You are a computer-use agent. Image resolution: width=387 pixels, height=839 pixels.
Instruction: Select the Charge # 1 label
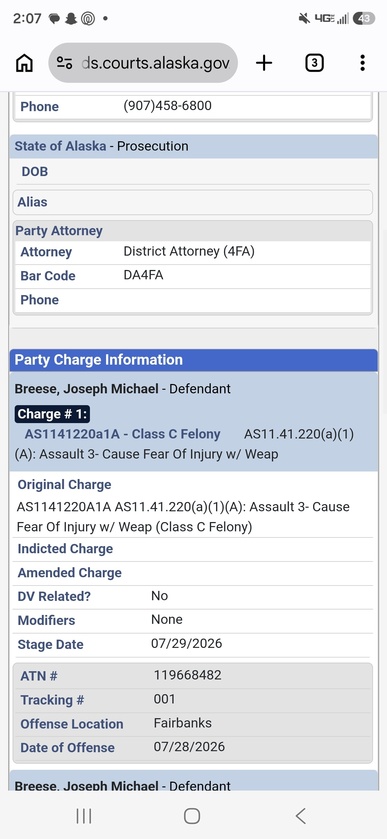pos(52,414)
